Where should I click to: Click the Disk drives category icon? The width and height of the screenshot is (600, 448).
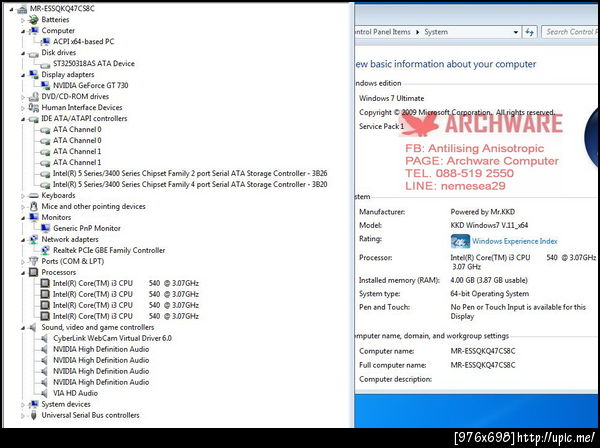pyautogui.click(x=34, y=53)
